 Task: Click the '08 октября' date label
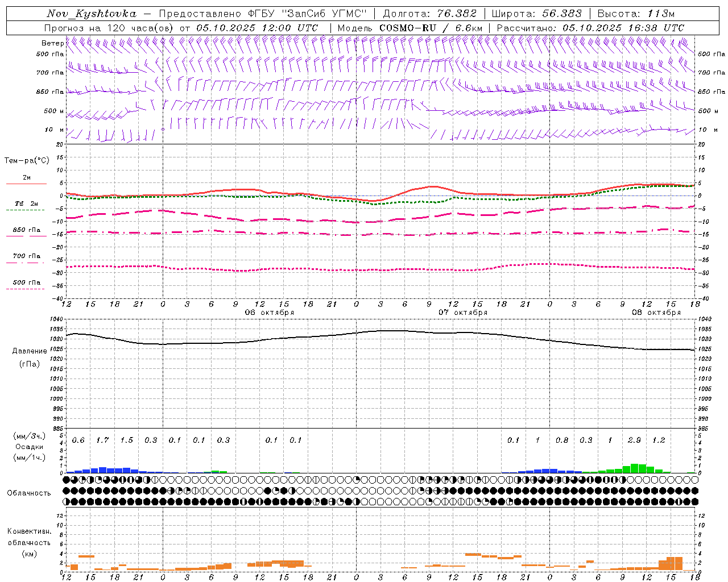pyautogui.click(x=656, y=313)
